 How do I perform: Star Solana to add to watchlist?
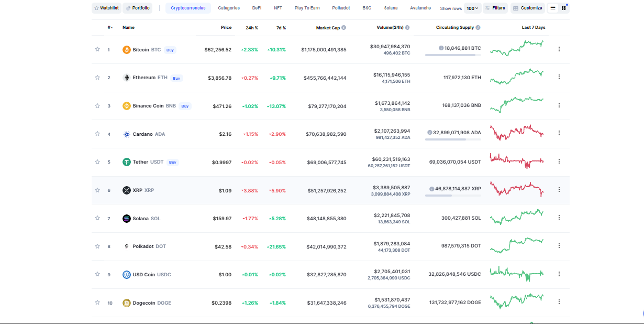(97, 218)
